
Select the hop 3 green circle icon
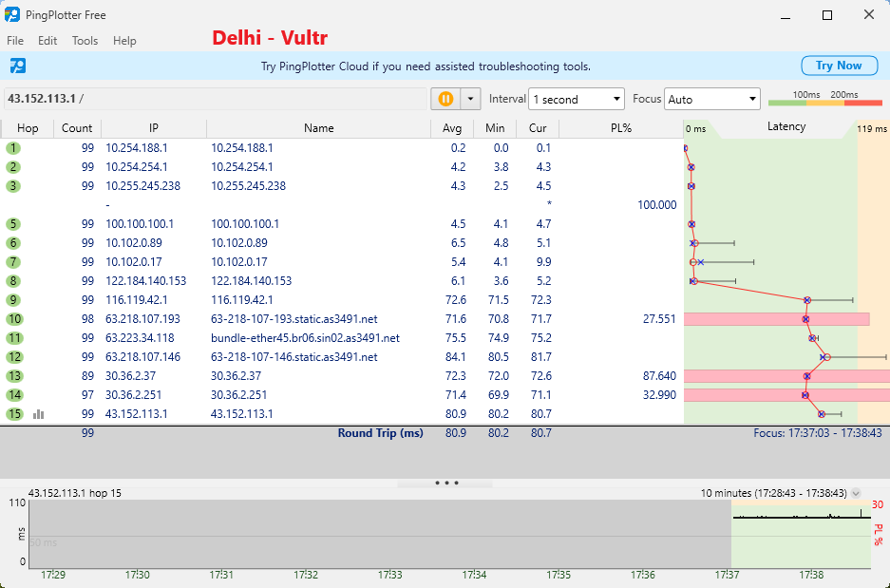point(13,186)
